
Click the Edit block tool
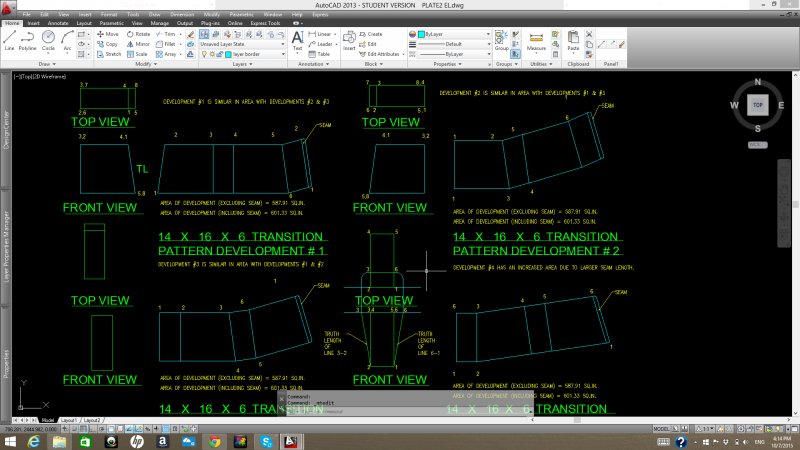coord(368,44)
